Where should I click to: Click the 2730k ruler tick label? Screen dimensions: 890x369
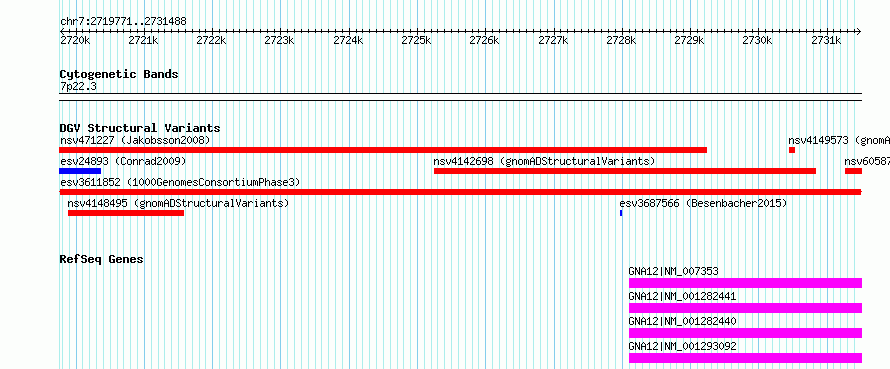point(758,41)
